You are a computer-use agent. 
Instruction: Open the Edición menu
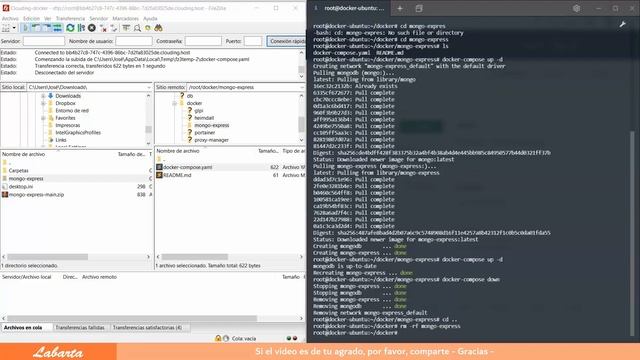click(31, 18)
